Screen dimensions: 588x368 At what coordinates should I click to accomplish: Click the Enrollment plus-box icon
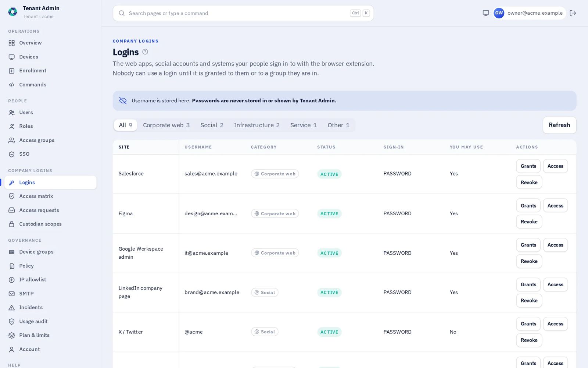coord(12,71)
